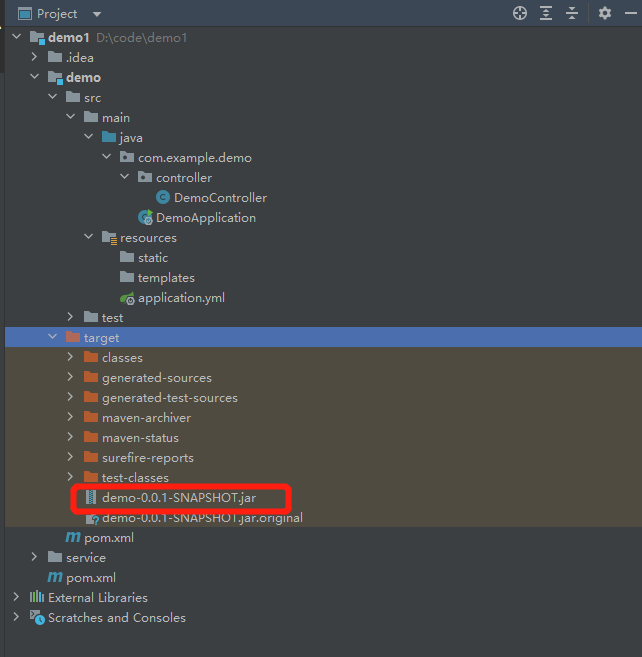
Task: Select the DemoController label
Action: [x=220, y=198]
